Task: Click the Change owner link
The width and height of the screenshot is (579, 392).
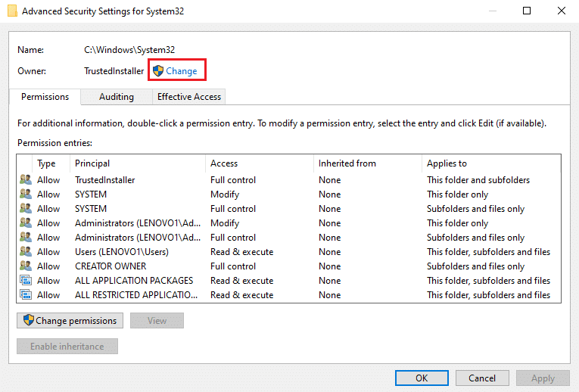Action: pyautogui.click(x=182, y=71)
